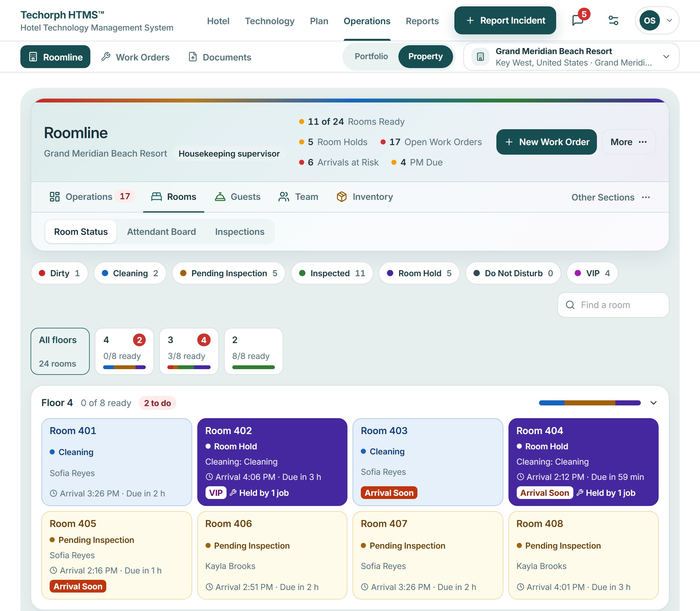Screen dimensions: 700x611
Task: Open the OS user account dropdown
Action: click(657, 20)
